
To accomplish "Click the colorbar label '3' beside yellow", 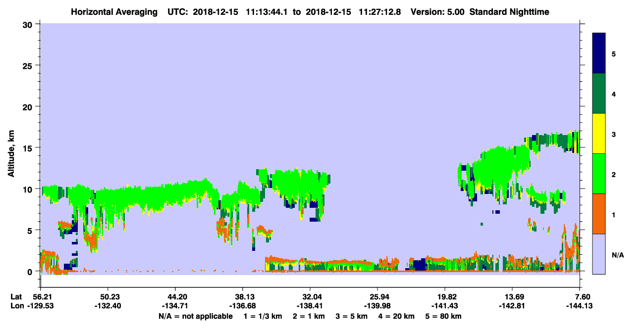I will click(614, 134).
